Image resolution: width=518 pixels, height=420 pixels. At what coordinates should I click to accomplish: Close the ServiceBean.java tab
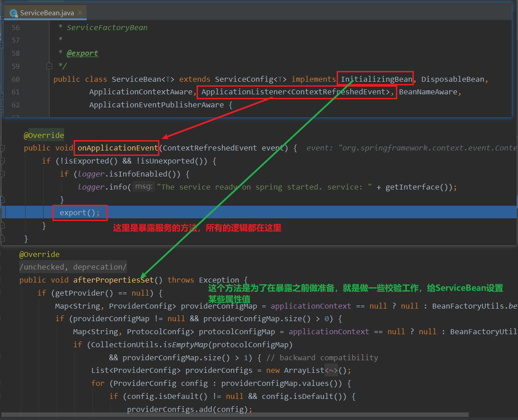point(80,13)
